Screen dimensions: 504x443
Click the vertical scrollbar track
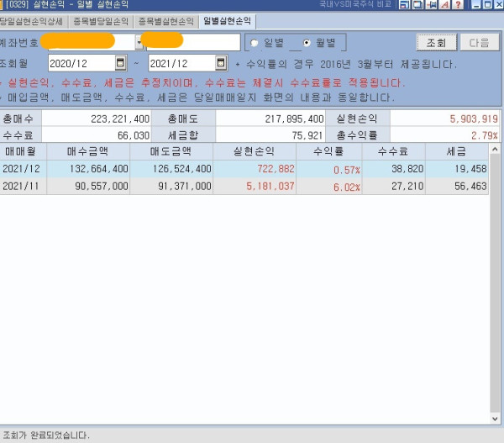[495, 283]
